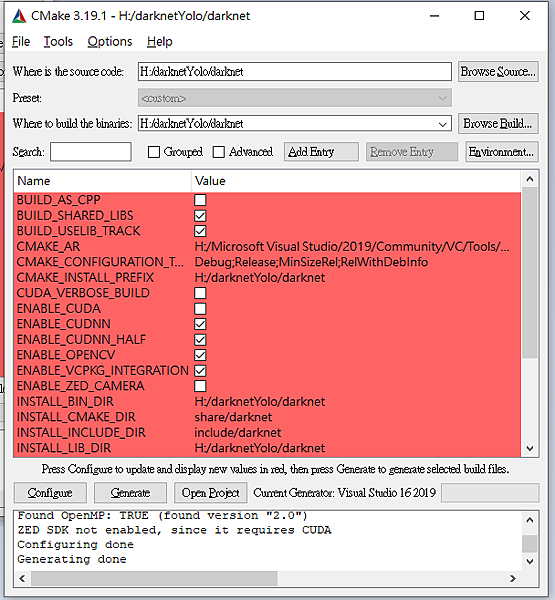Screen dimensions: 555x600
Task: Click the CMake logo icon in title bar
Action: tap(19, 16)
